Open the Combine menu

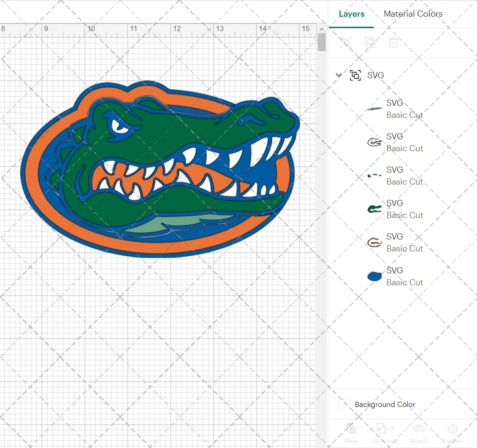click(x=384, y=433)
